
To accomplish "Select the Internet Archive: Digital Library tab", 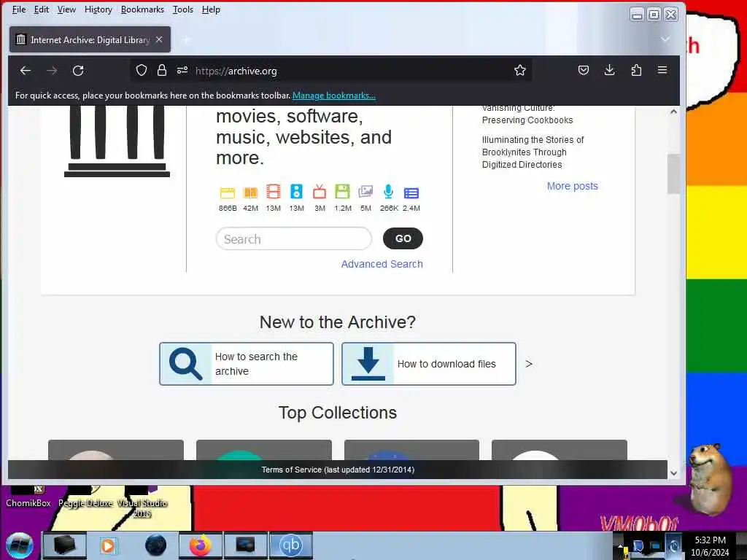I will tap(90, 40).
